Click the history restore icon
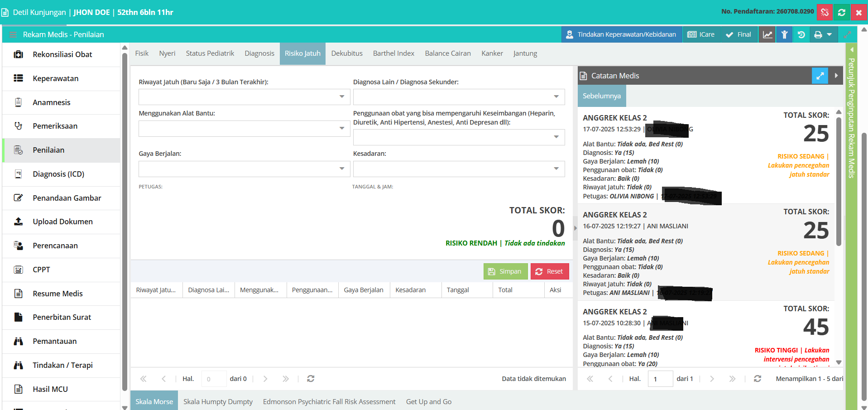This screenshot has width=868, height=410. (801, 34)
